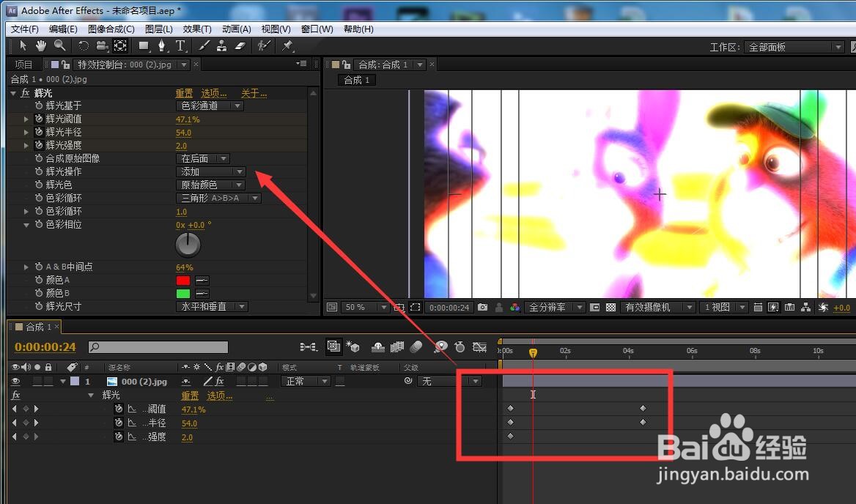
Task: Open 色彩循环 三角形 A>B>A dropdown
Action: point(218,198)
